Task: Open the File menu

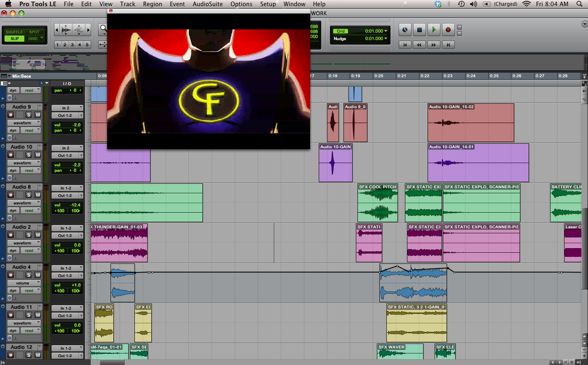Action: (x=68, y=4)
